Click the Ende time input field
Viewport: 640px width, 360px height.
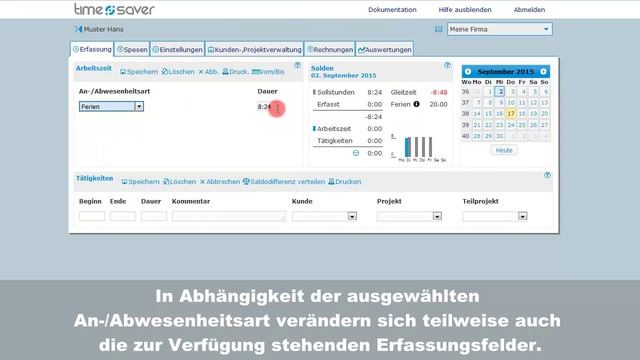click(x=123, y=216)
